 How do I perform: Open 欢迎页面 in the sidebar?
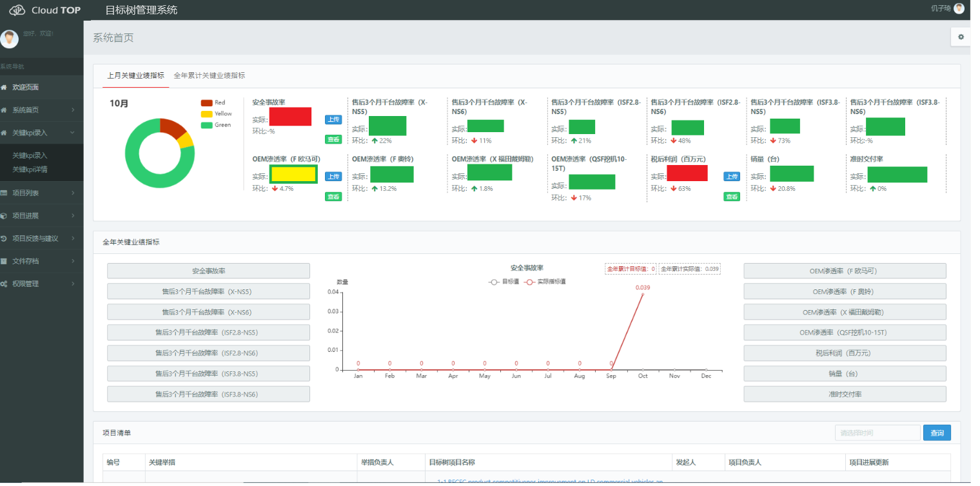pyautogui.click(x=42, y=87)
